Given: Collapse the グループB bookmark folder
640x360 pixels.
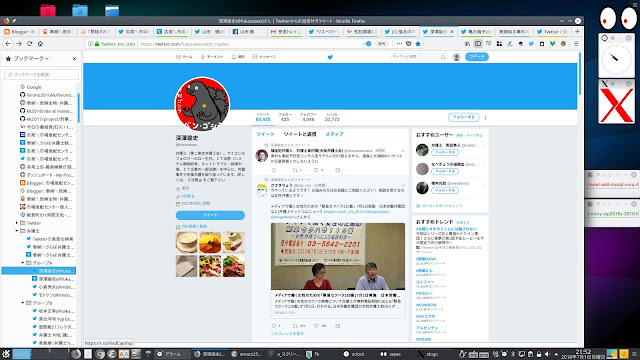Looking at the screenshot, I should point(22,303).
